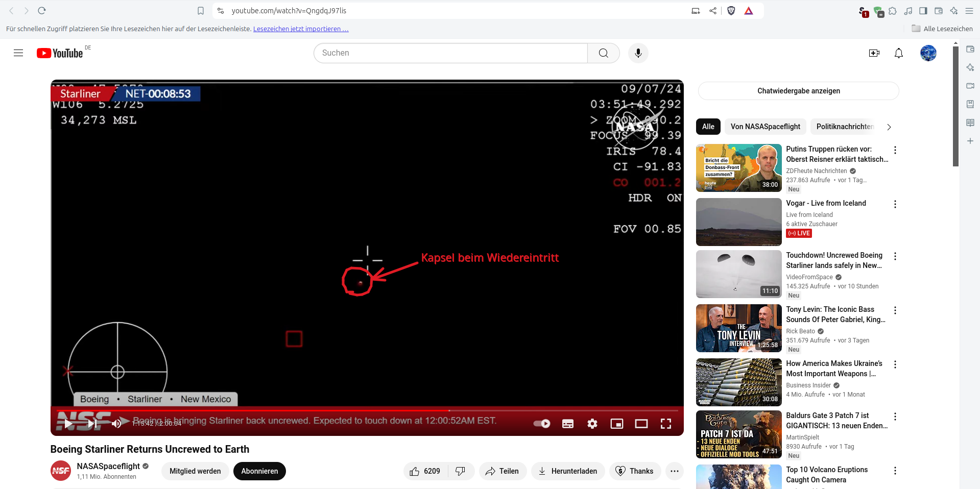Viewport: 980px width, 489px height.
Task: Open more actions three-dot menu below video
Action: [x=675, y=471]
